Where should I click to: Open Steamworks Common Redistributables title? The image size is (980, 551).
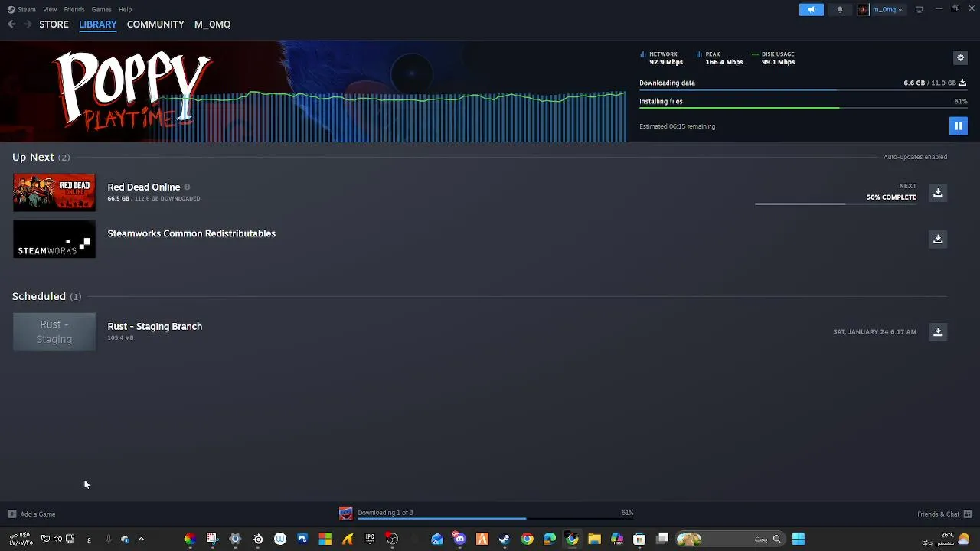[191, 233]
